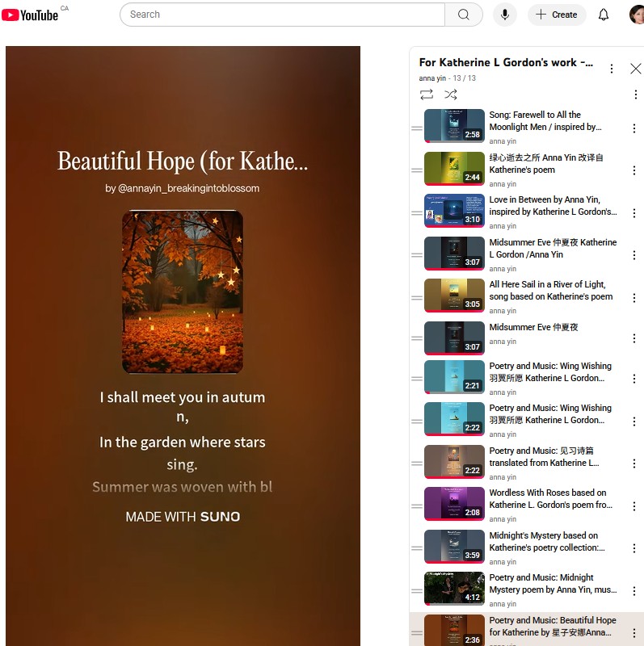Image resolution: width=644 pixels, height=646 pixels.
Task: Open the notifications bell
Action: pyautogui.click(x=604, y=15)
